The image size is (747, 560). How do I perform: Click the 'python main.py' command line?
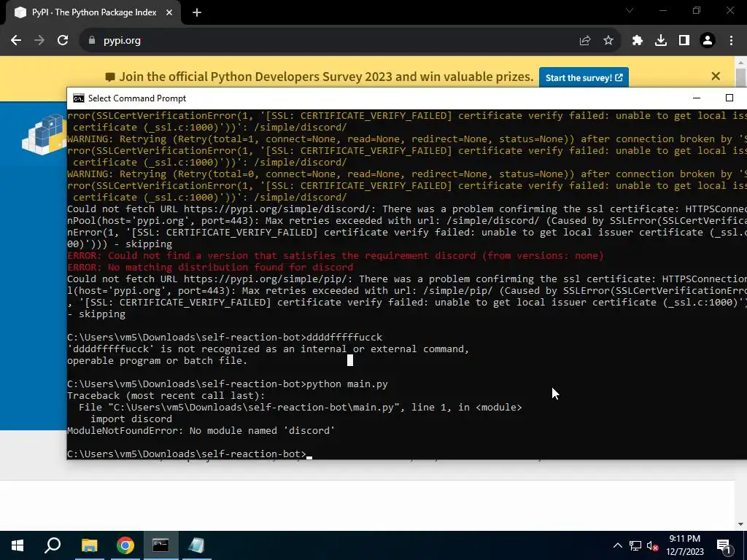[x=228, y=384]
